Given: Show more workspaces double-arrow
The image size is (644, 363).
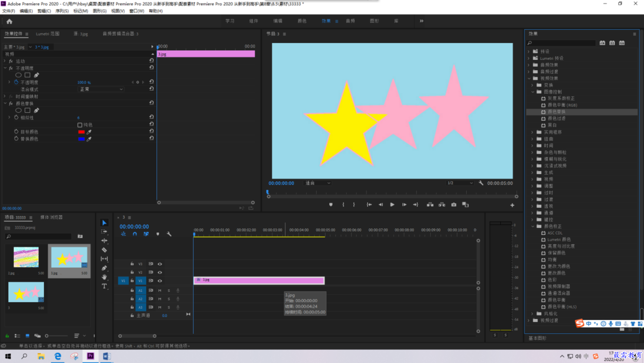Looking at the screenshot, I should click(x=421, y=21).
